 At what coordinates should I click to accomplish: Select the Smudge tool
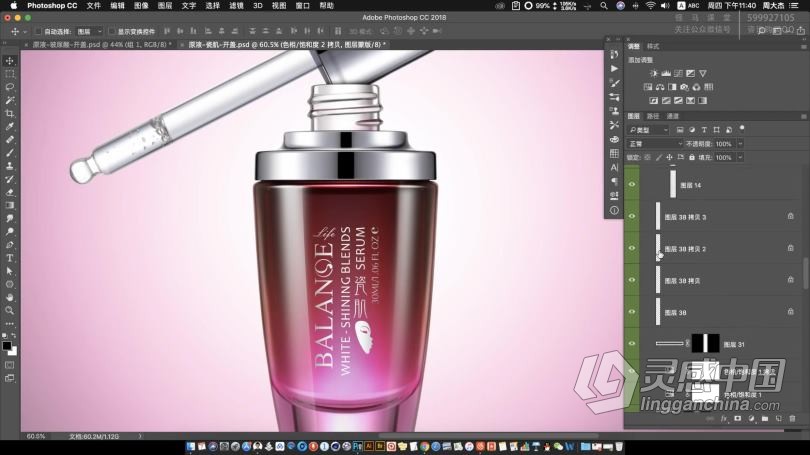click(9, 218)
